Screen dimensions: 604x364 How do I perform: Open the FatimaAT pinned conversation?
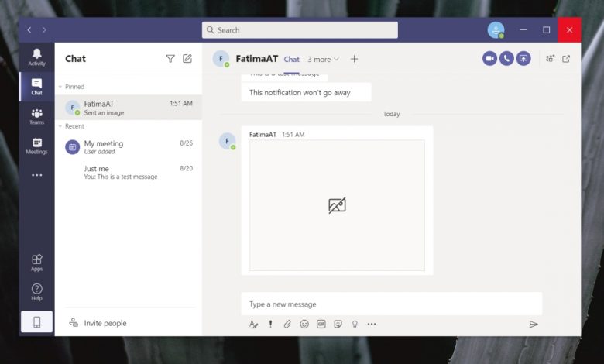point(129,108)
